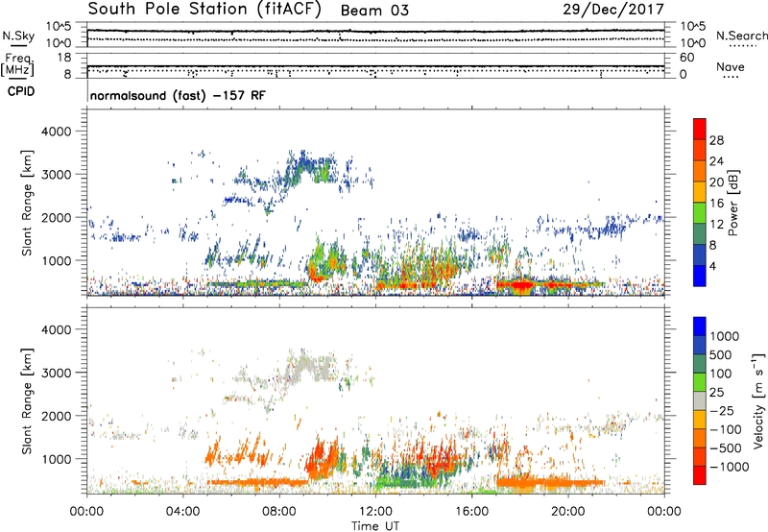768x532 pixels.
Task: Click the date '29/Dec/2017'
Action: 613,9
